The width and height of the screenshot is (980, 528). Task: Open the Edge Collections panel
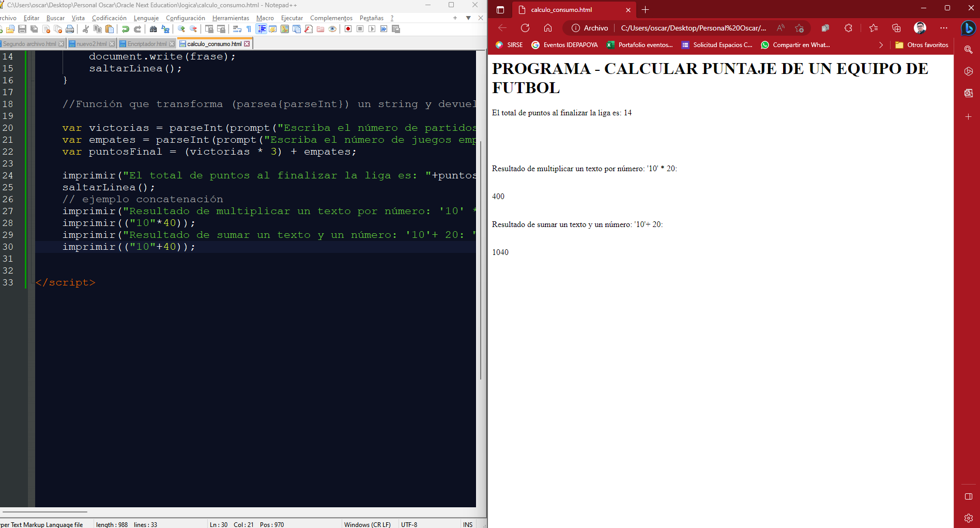coord(896,28)
